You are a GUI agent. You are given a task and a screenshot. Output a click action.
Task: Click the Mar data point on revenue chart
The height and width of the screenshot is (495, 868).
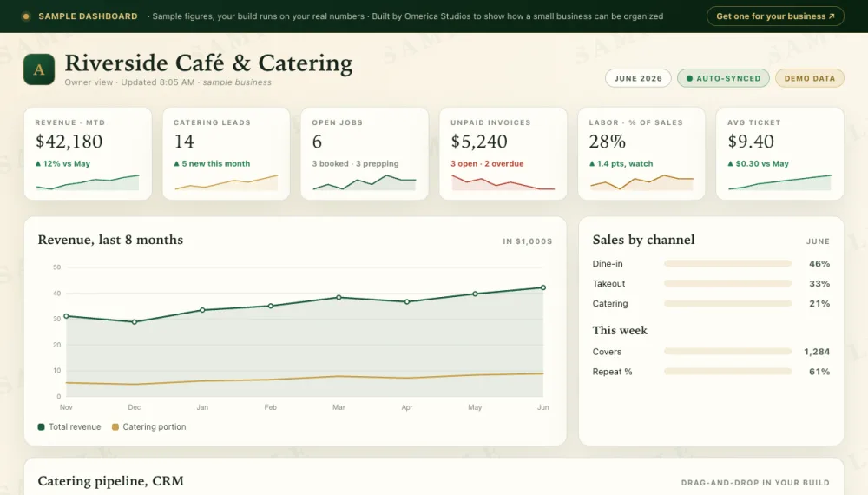(339, 297)
